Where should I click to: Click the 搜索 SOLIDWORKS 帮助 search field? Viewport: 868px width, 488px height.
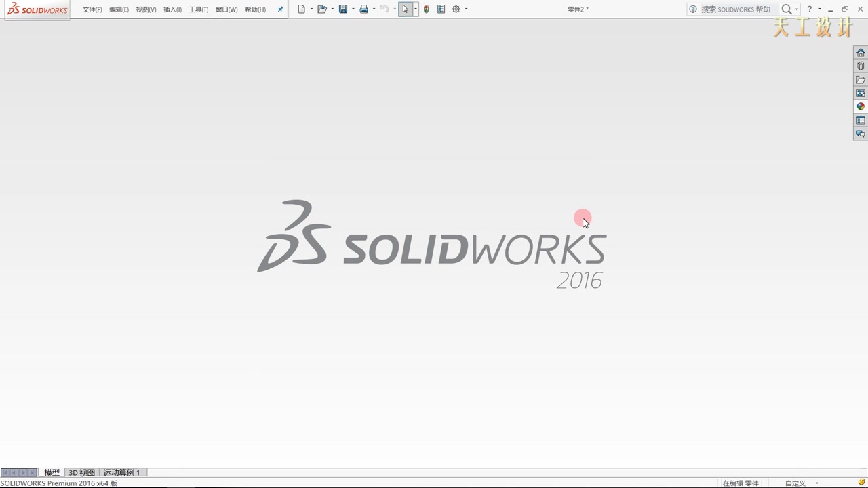738,9
